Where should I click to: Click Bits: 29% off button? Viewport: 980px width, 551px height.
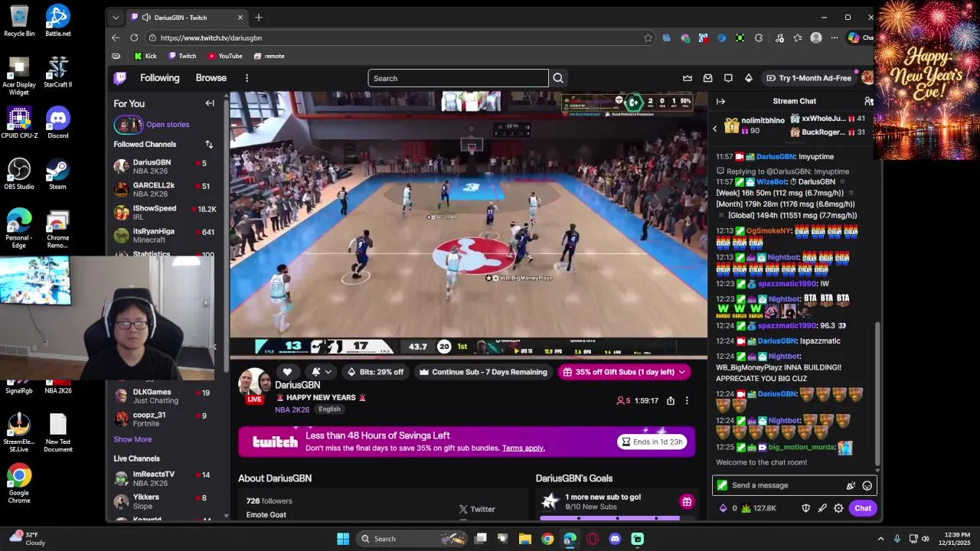pos(375,372)
